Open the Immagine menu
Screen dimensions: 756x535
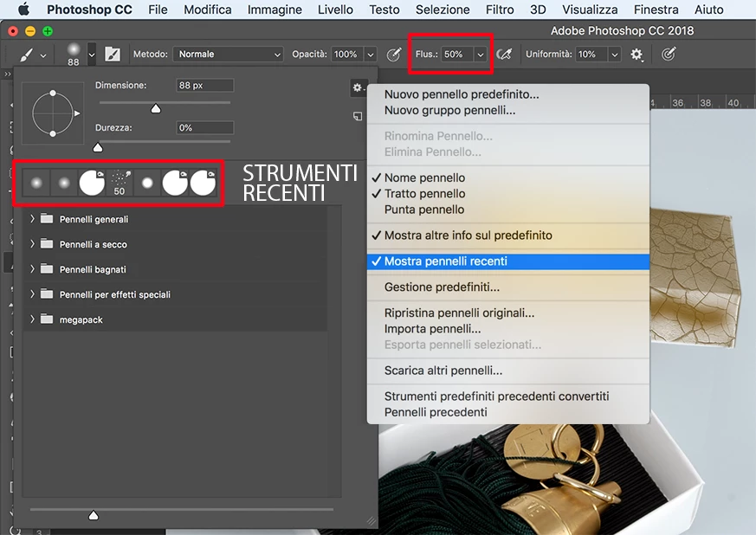[275, 10]
